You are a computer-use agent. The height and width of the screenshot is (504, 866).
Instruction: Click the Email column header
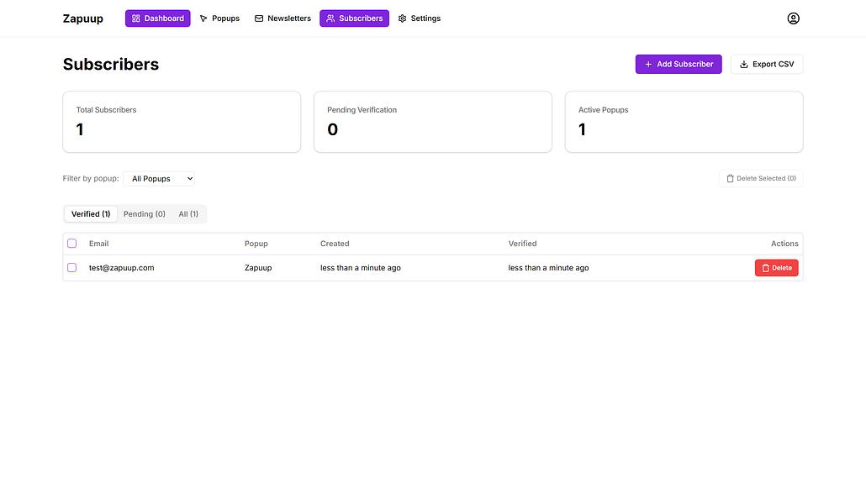(x=99, y=244)
